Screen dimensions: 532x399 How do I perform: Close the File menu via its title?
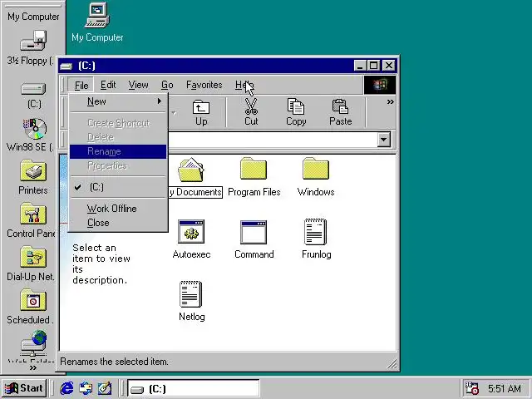pyautogui.click(x=81, y=85)
